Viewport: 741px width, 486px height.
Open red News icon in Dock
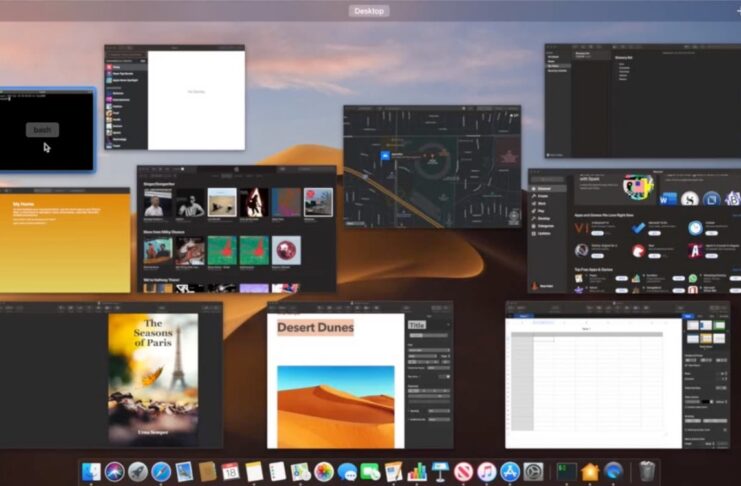point(464,471)
